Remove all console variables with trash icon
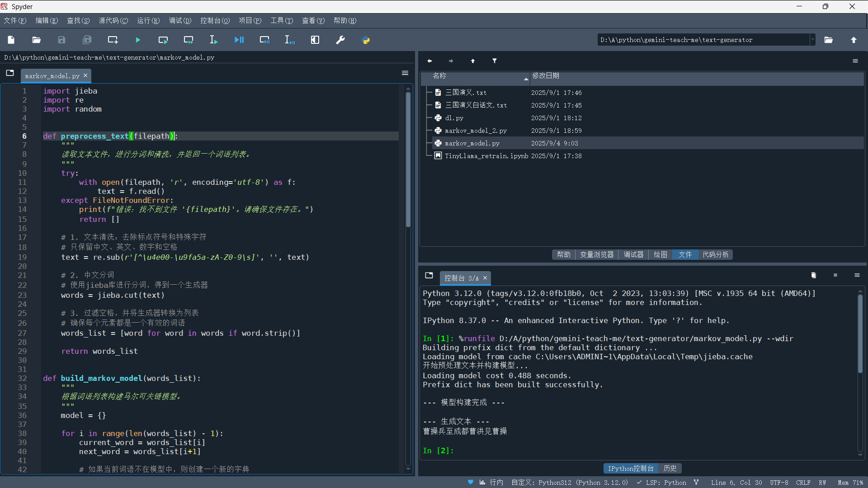Image resolution: width=868 pixels, height=488 pixels. [x=813, y=275]
